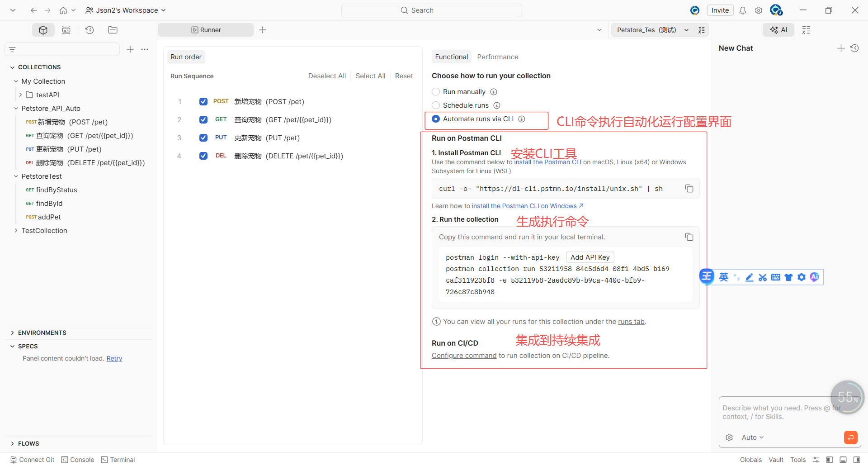
Task: Show info for Run manually option
Action: 494,92
